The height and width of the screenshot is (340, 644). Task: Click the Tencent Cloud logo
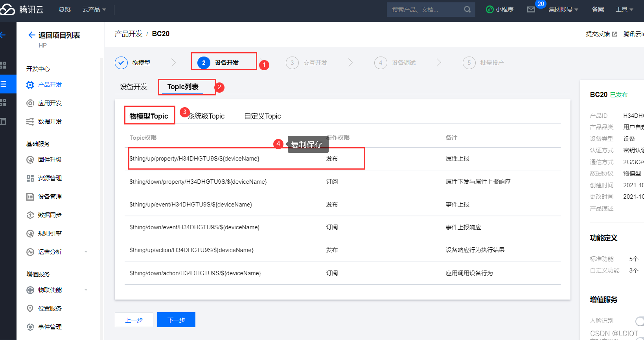[22, 9]
